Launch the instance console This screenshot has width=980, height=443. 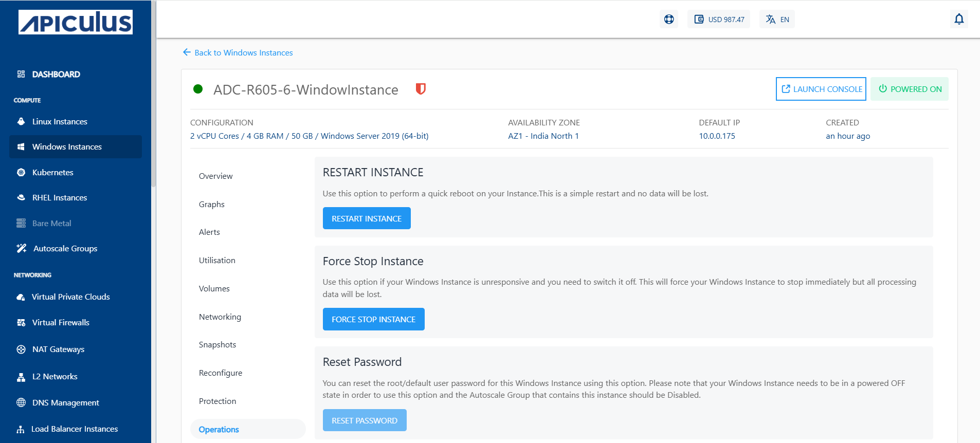pyautogui.click(x=821, y=89)
